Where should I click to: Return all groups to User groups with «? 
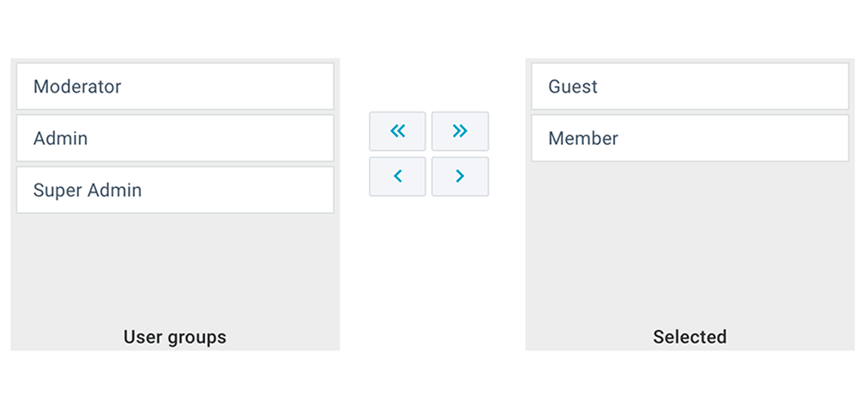tap(397, 131)
